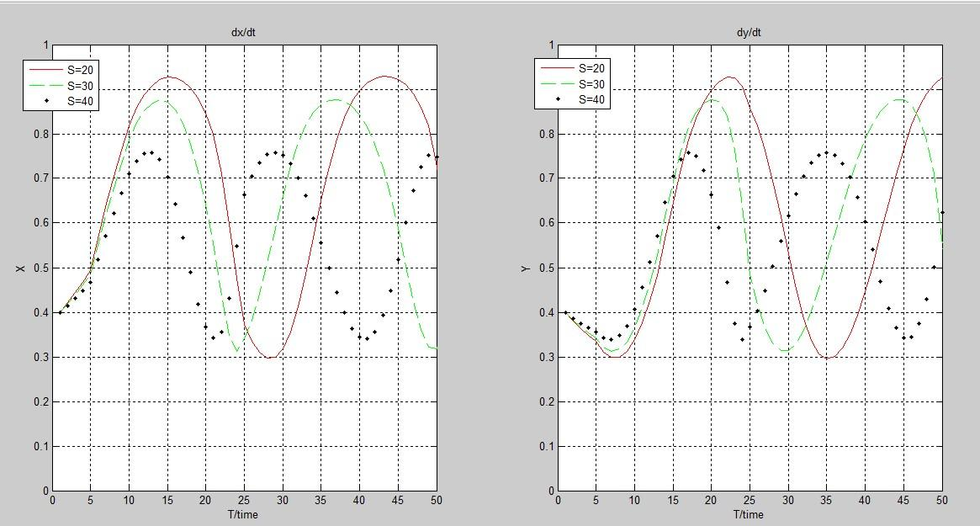Click green dashed S=30 sample in right legend

pyautogui.click(x=557, y=83)
